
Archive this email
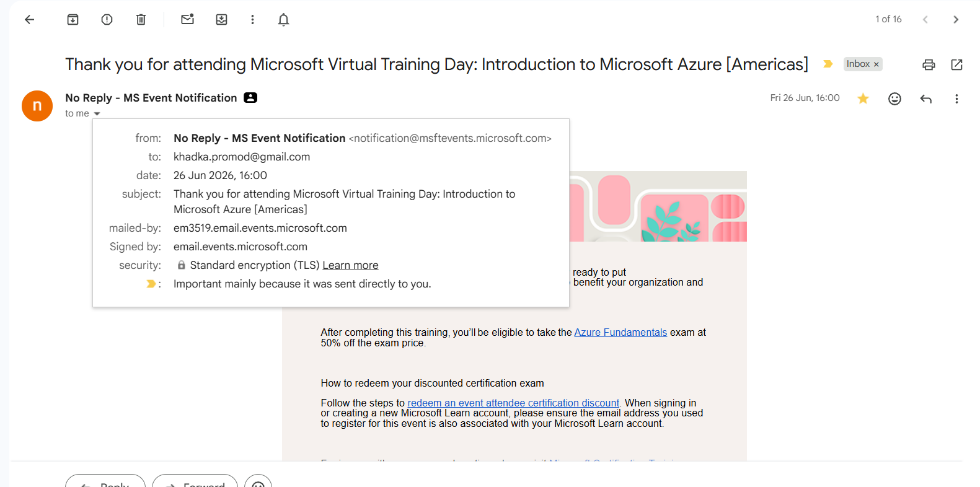(73, 20)
